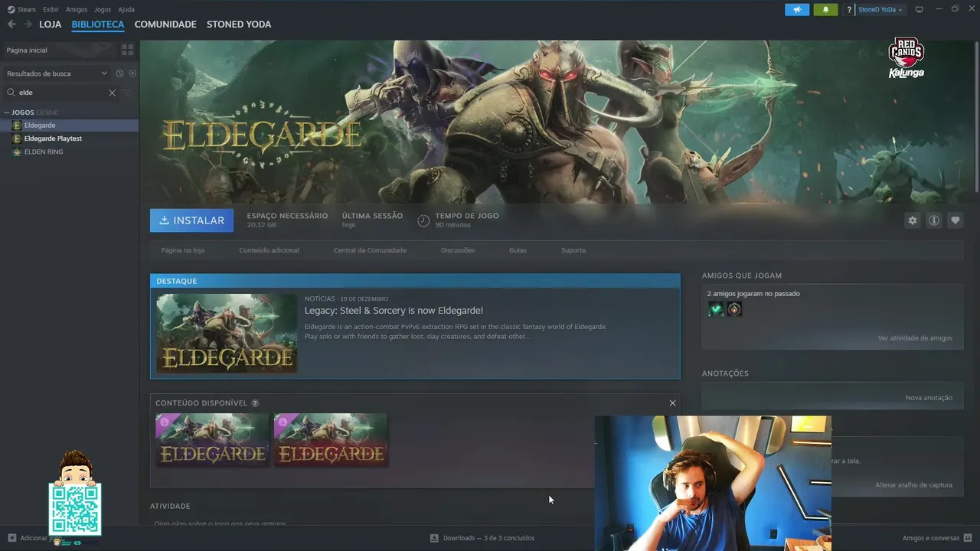980x551 pixels.
Task: Open the Jogos menu
Action: click(x=103, y=9)
